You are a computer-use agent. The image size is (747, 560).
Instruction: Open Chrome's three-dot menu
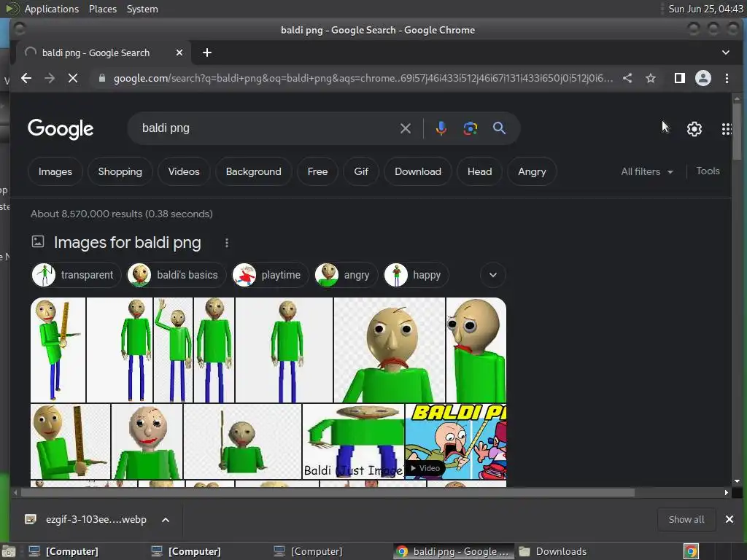click(x=727, y=78)
